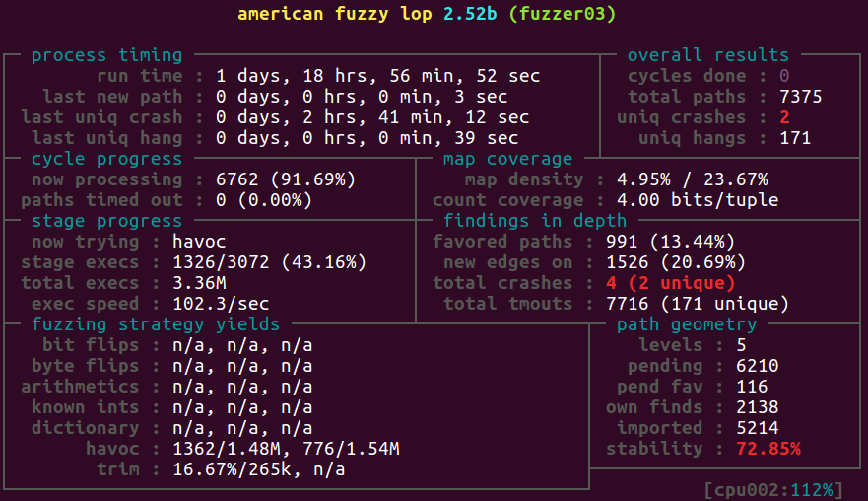
Task: Click paths timed out value '0 (0.00%)'
Action: click(264, 200)
